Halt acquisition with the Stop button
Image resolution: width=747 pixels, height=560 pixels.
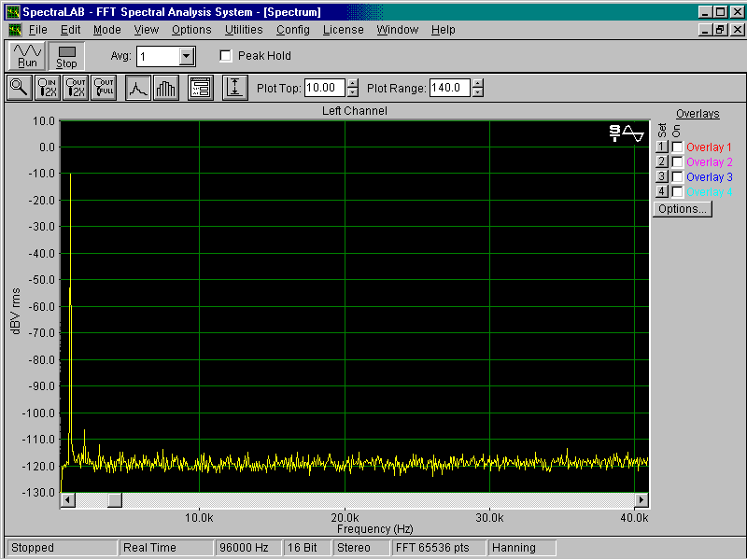pos(66,56)
